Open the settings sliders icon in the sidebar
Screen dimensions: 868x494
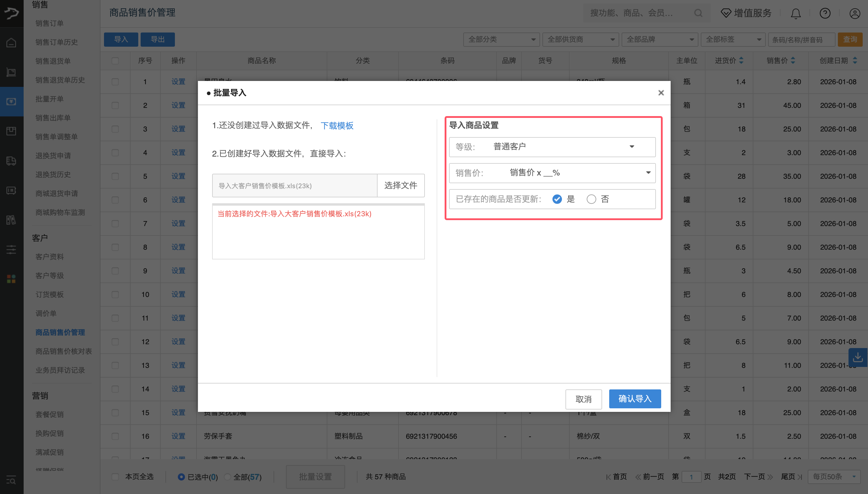tap(11, 249)
